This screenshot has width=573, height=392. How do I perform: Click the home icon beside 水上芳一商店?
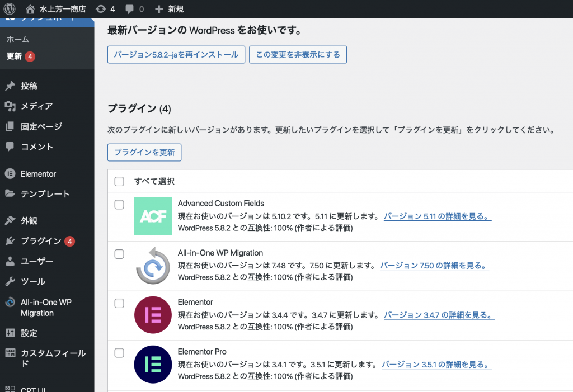click(x=30, y=9)
